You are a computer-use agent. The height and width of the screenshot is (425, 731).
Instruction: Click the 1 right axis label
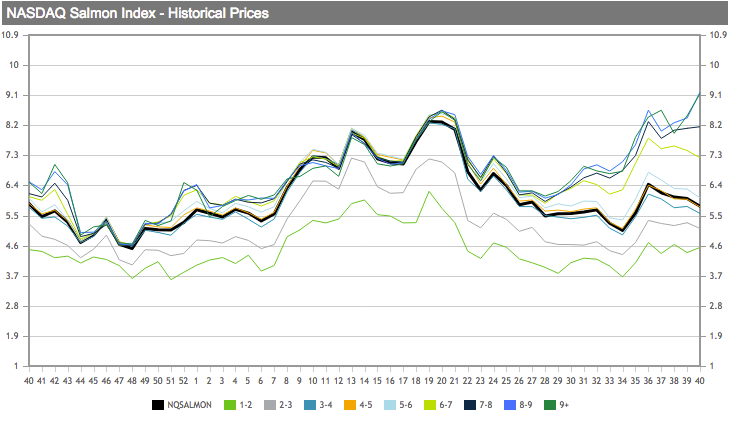pyautogui.click(x=712, y=366)
